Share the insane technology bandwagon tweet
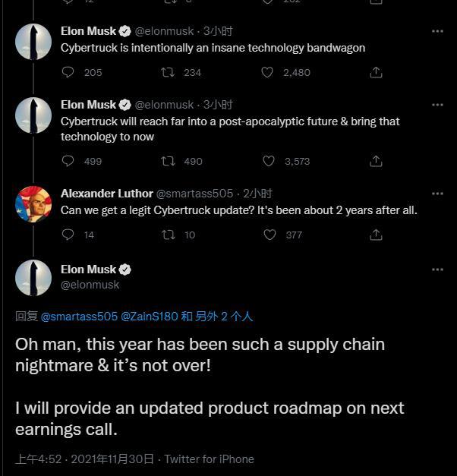This screenshot has width=457, height=476. (x=376, y=72)
